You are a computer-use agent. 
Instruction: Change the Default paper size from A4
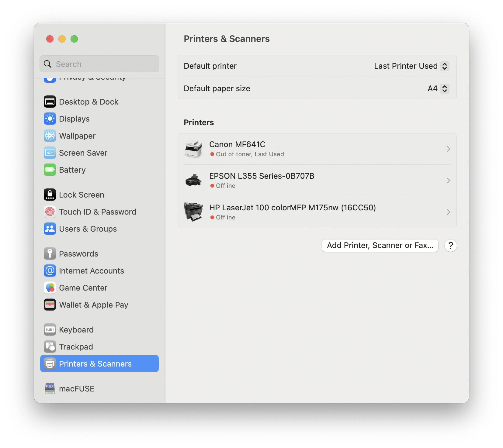[x=438, y=88]
